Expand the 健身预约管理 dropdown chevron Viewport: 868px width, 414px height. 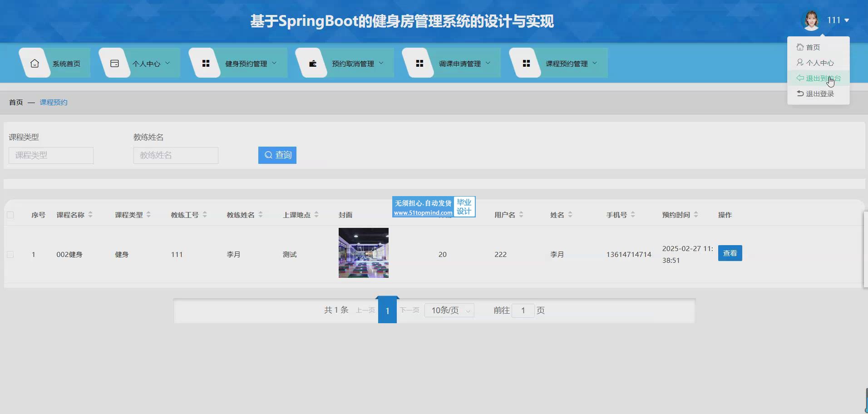(x=274, y=63)
